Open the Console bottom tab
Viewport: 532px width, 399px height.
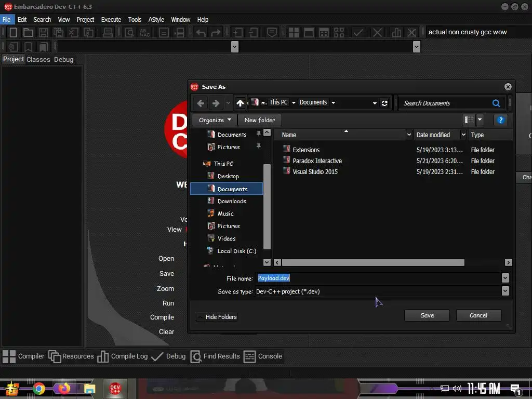[263, 356]
